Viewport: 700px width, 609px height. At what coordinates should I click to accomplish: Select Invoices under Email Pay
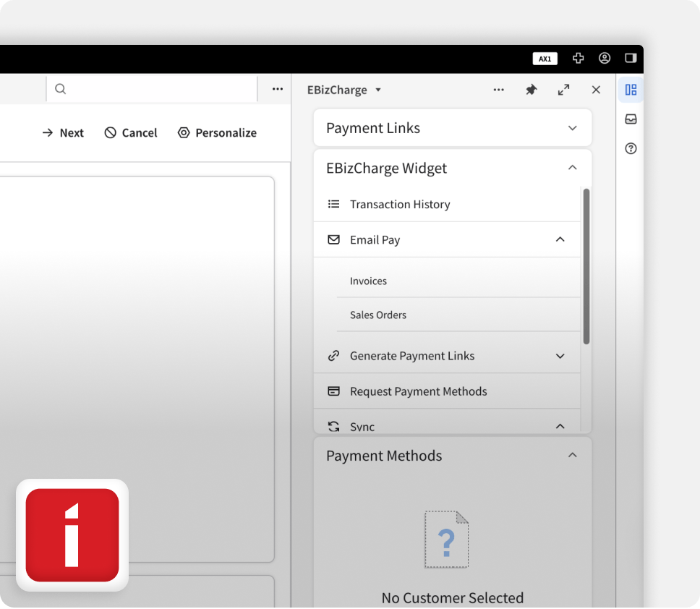368,281
